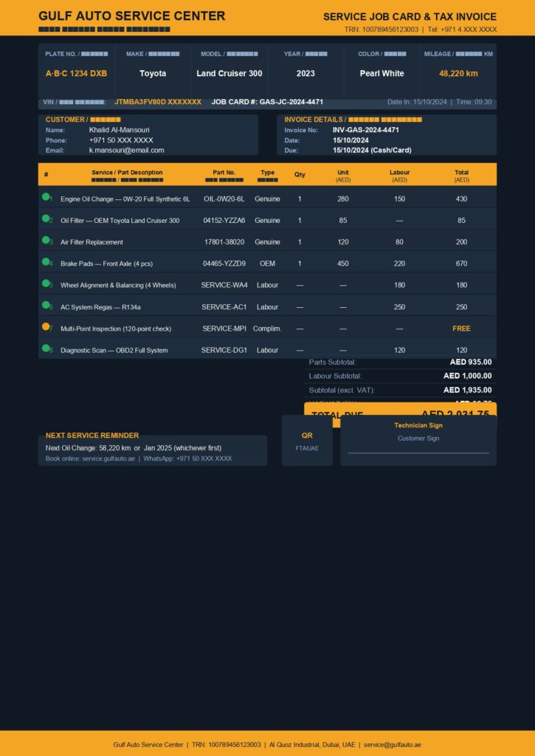
Task: Open service.gulfauto.ae booking link text
Action: (x=108, y=458)
